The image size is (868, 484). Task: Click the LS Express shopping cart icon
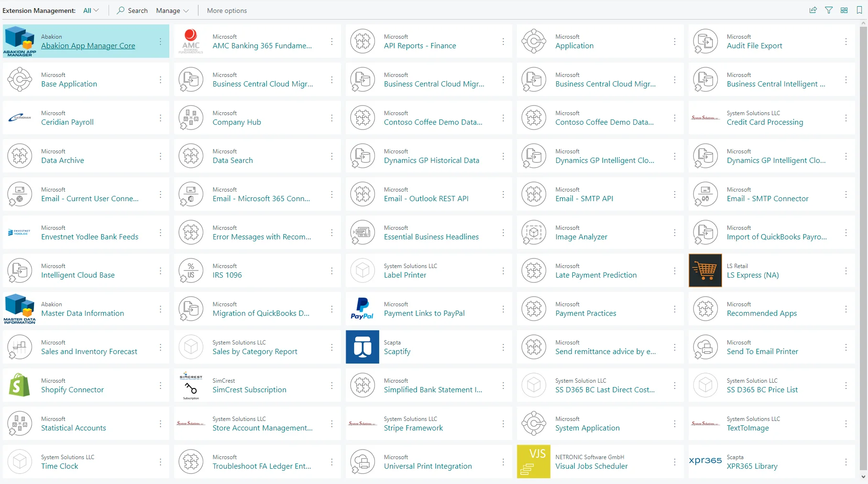click(x=705, y=270)
